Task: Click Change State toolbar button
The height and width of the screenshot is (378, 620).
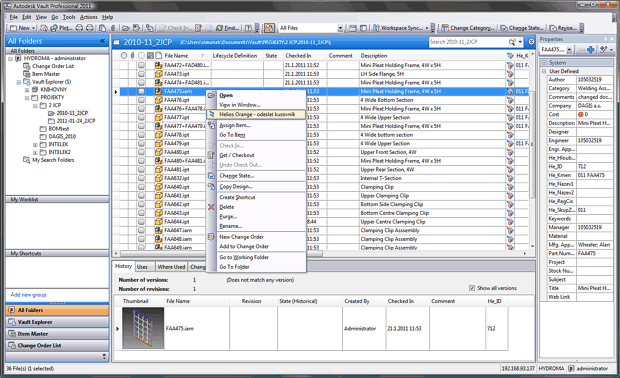Action: (x=522, y=28)
